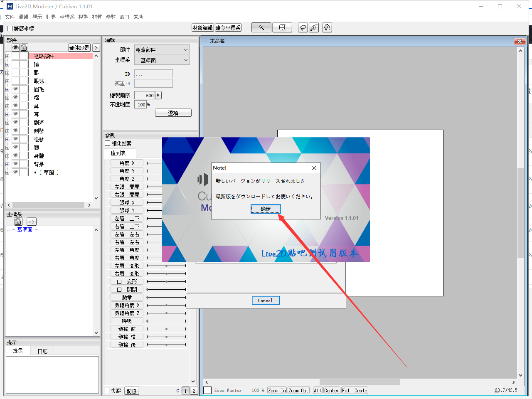Enable the 細化搜索 checkbox

pyautogui.click(x=108, y=143)
